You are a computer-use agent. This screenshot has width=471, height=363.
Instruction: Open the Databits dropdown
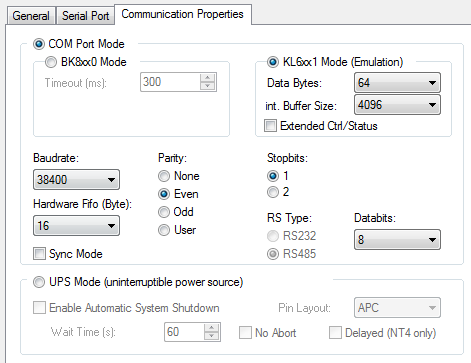tap(397, 240)
